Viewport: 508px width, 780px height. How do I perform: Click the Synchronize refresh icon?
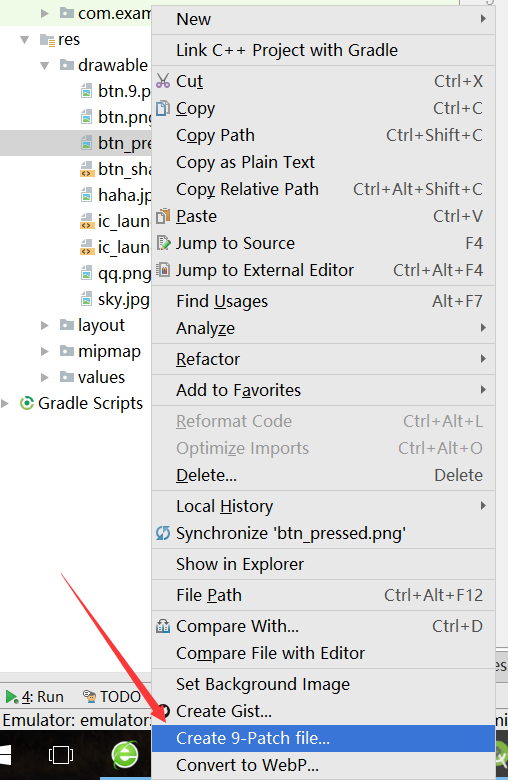tap(163, 533)
